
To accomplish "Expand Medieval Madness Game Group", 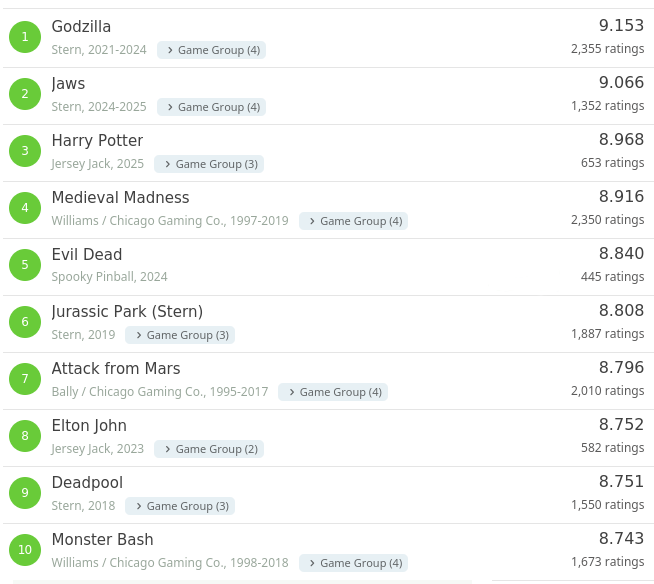I will (353, 221).
